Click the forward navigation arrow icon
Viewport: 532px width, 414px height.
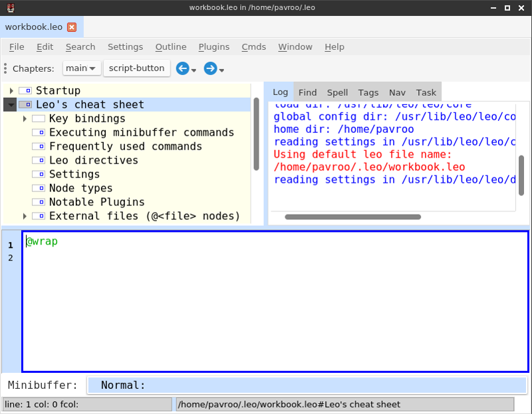(210, 68)
